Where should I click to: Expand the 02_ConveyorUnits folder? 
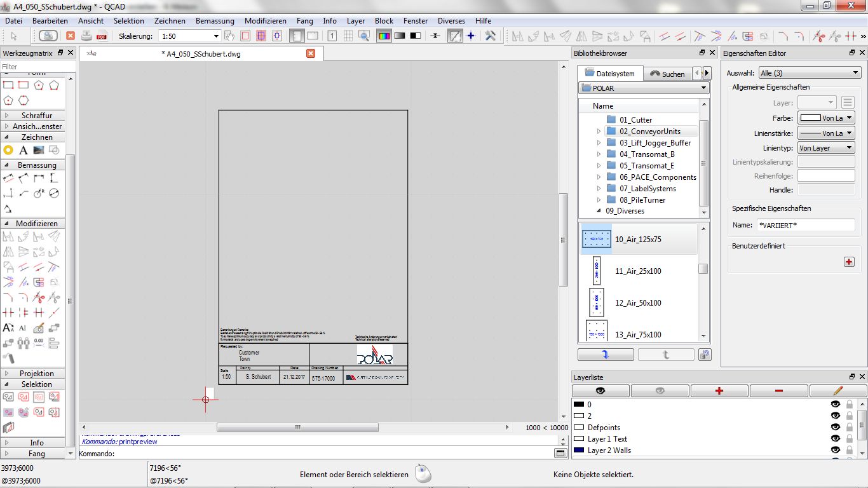tap(599, 132)
